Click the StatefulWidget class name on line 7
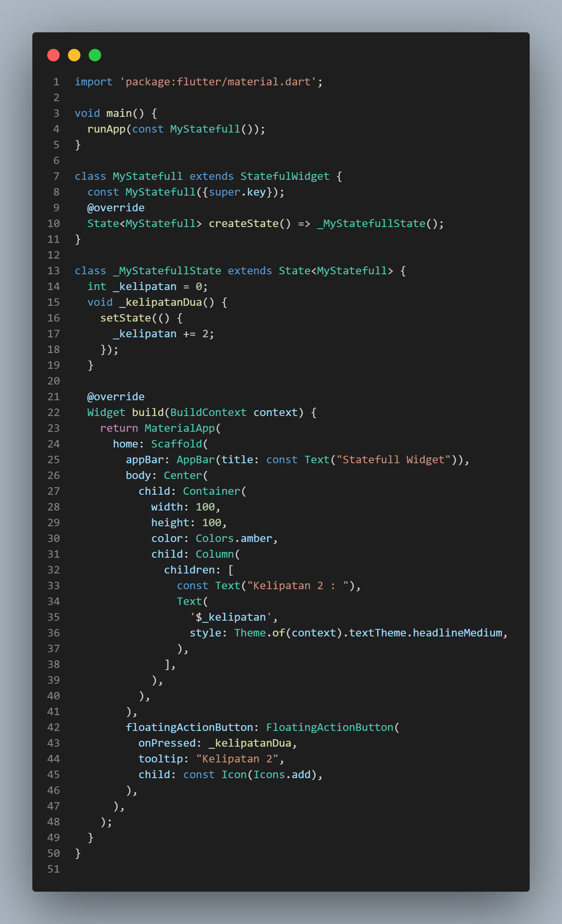 285,177
